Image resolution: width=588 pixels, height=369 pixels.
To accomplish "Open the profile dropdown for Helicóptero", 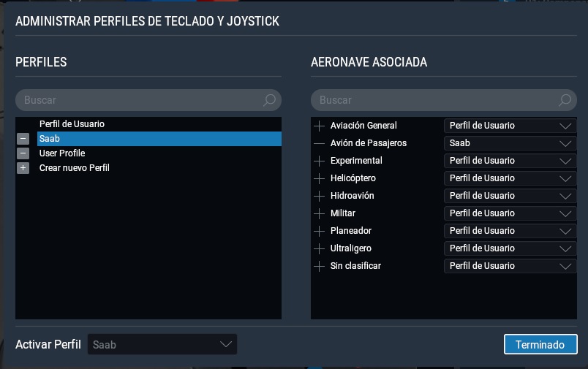I will 510,178.
